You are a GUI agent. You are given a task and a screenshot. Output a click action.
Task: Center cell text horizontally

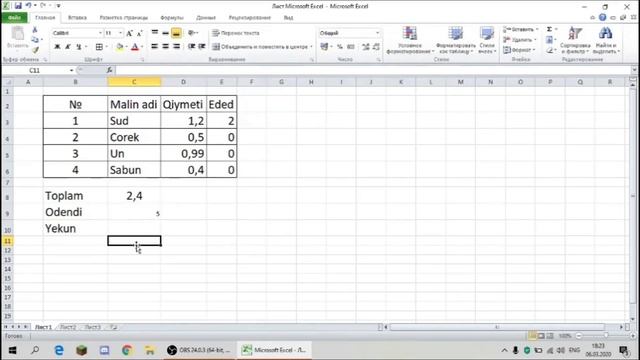coord(165,47)
